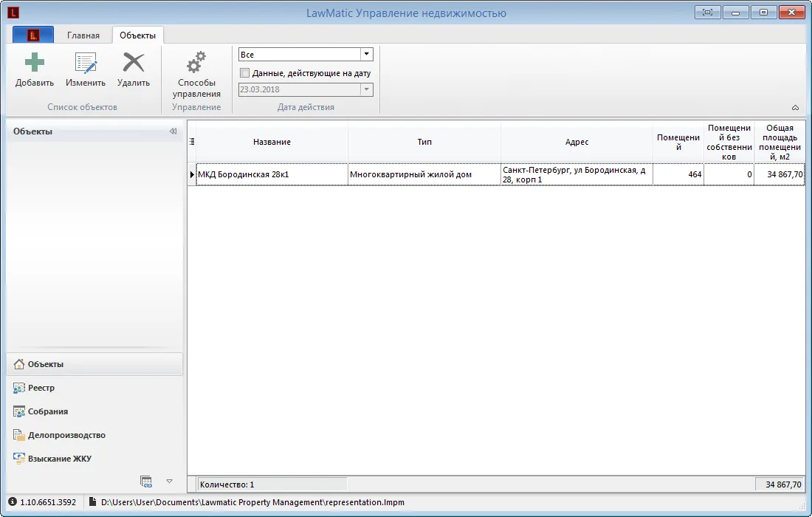Screen dimensions: 812x517
Task: Click the 0 premises-without-owners cell
Action: coord(729,174)
